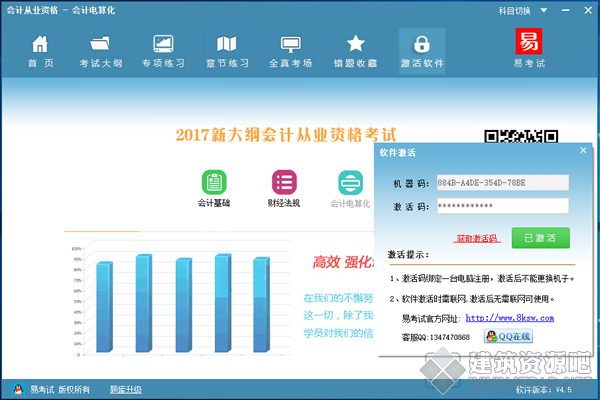Click the 2017新大纲会计从业资格考试 heading
600x400 pixels.
pos(286,135)
